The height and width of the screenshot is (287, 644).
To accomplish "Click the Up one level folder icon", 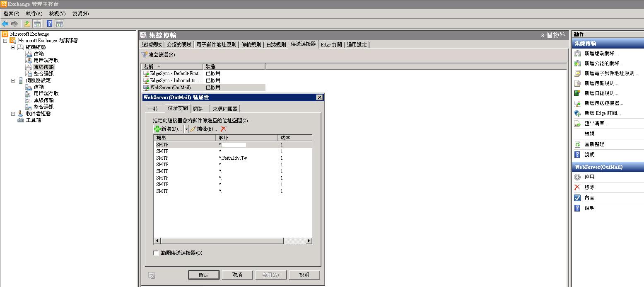I will pyautogui.click(x=27, y=24).
